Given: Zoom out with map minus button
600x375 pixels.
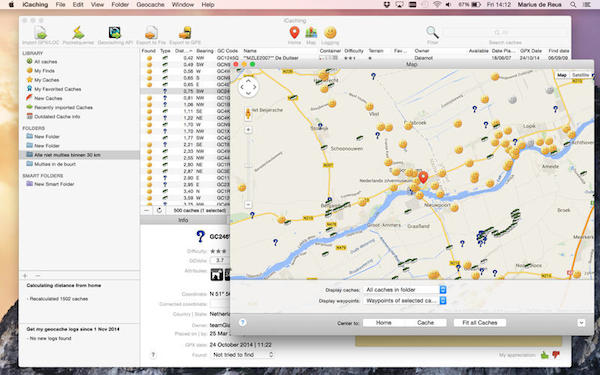Looking at the screenshot, I should [x=248, y=204].
